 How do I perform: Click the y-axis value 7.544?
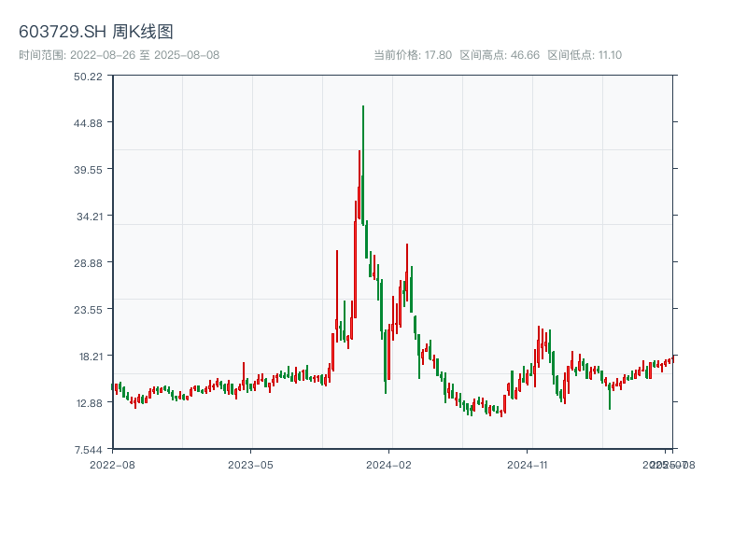click(88, 450)
